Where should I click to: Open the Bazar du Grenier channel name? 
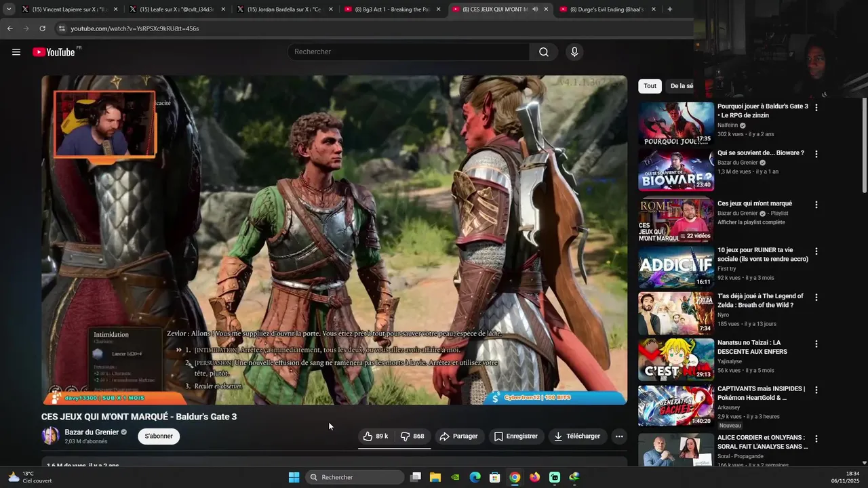pos(92,432)
